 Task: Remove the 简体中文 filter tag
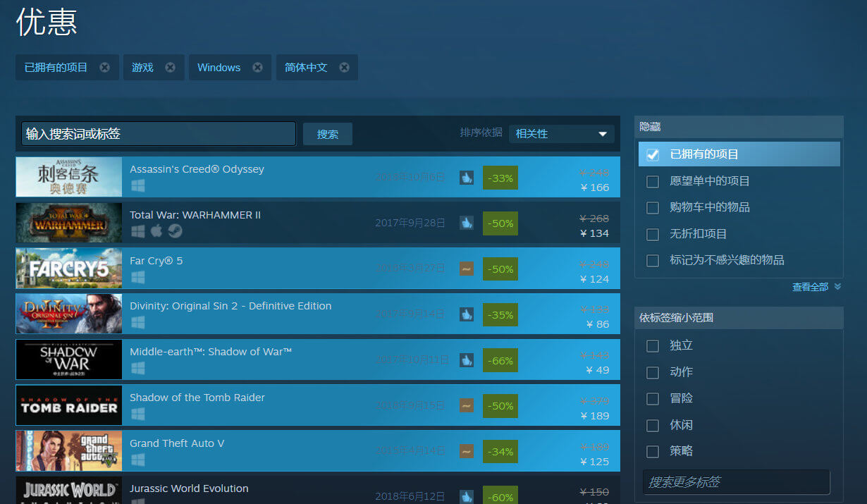click(344, 68)
